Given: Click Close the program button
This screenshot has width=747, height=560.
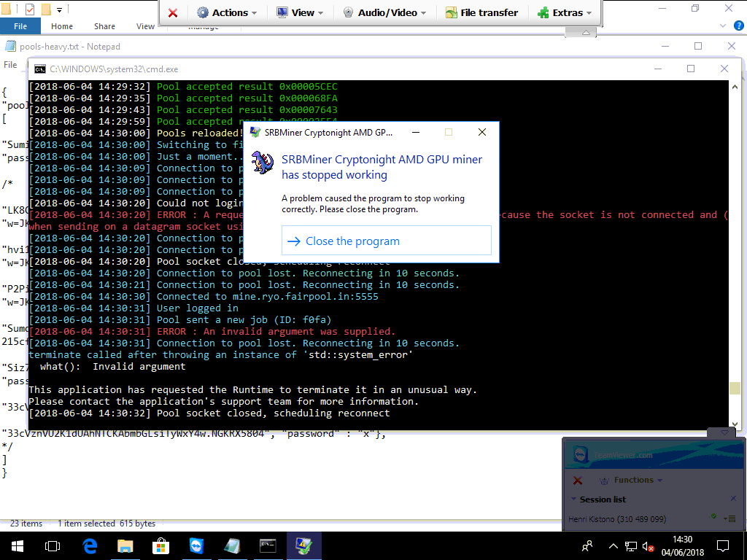Looking at the screenshot, I should [x=387, y=241].
